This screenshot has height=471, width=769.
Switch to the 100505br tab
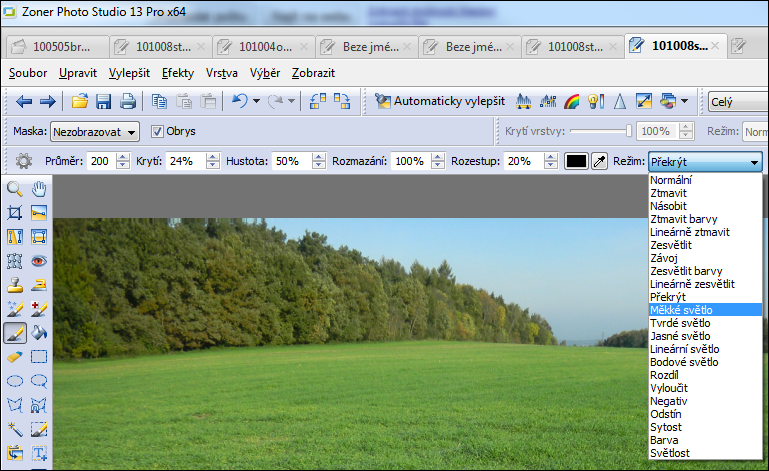pos(56,46)
